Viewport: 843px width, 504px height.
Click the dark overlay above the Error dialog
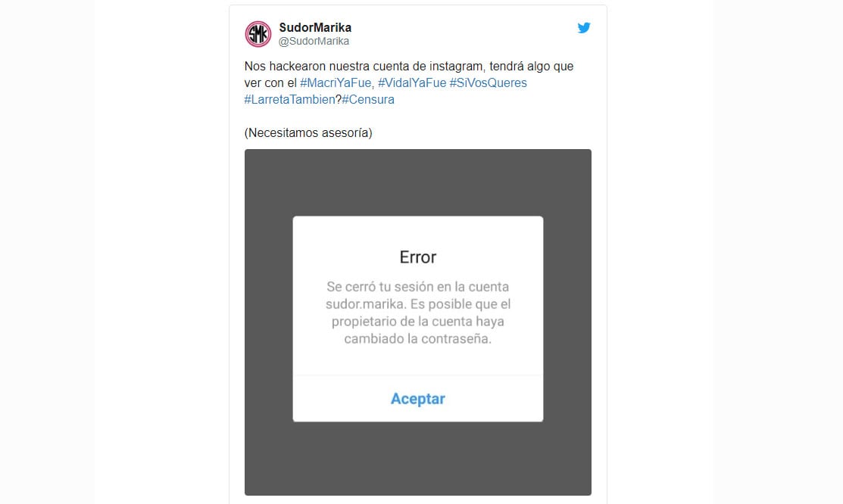coord(418,182)
